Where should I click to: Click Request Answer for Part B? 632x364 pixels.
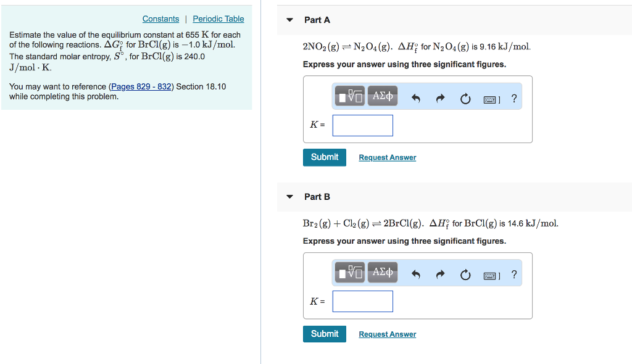point(387,334)
